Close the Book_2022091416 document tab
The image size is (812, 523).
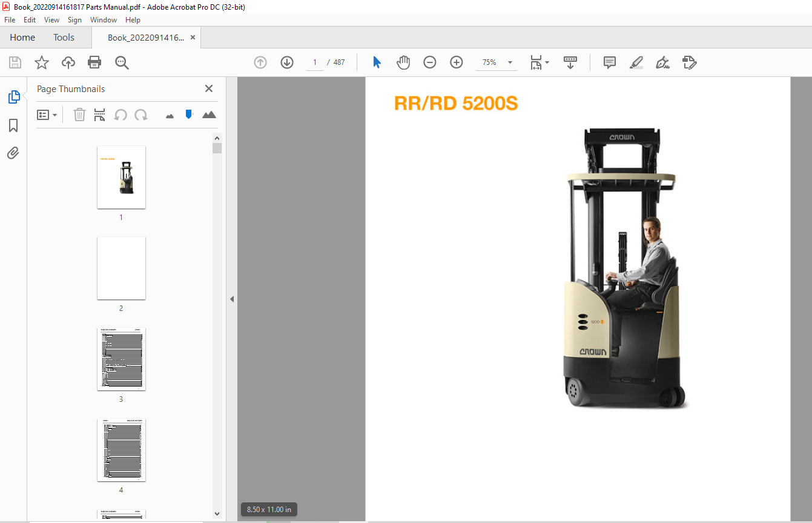point(193,38)
